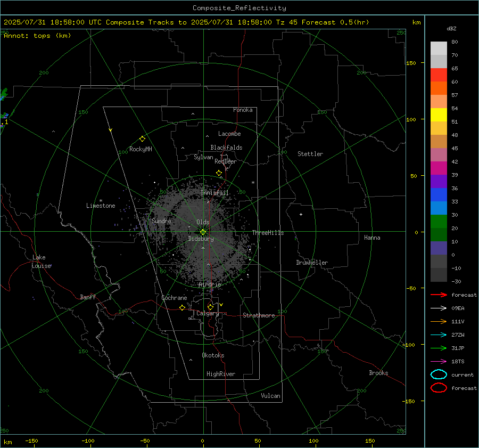This screenshot has height=448, width=479.
Task: Click the magenta 18TS arrow icon
Action: coord(439,362)
